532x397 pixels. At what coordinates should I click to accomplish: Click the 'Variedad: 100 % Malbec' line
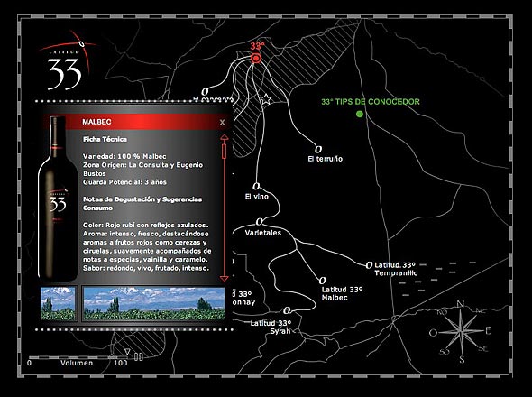(124, 157)
